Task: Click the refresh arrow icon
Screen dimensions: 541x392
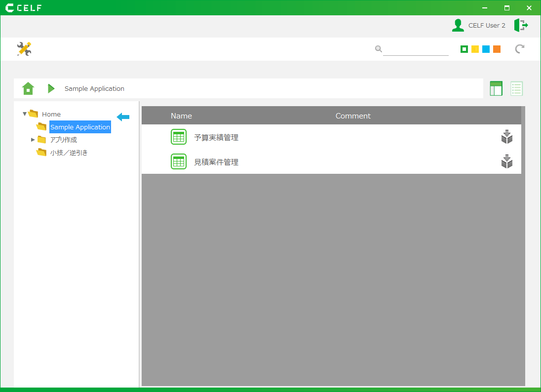Action: (x=520, y=49)
